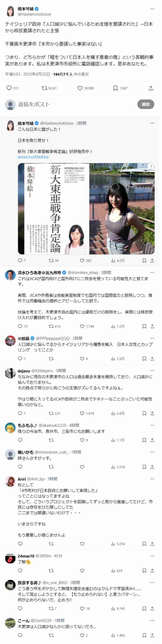The height and width of the screenshot is (644, 162).
Task: Open more options on Ariri's reply
Action: click(152, 479)
